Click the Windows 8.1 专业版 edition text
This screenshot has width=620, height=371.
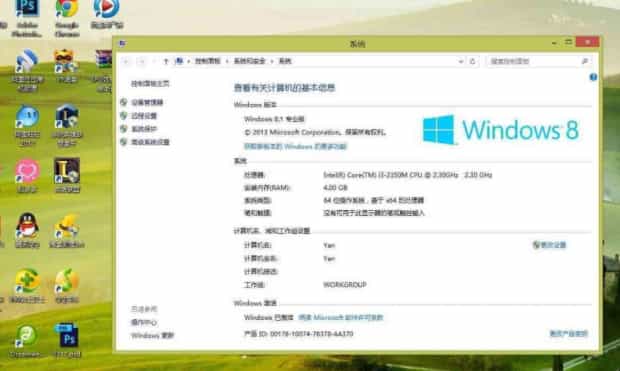click(274, 119)
